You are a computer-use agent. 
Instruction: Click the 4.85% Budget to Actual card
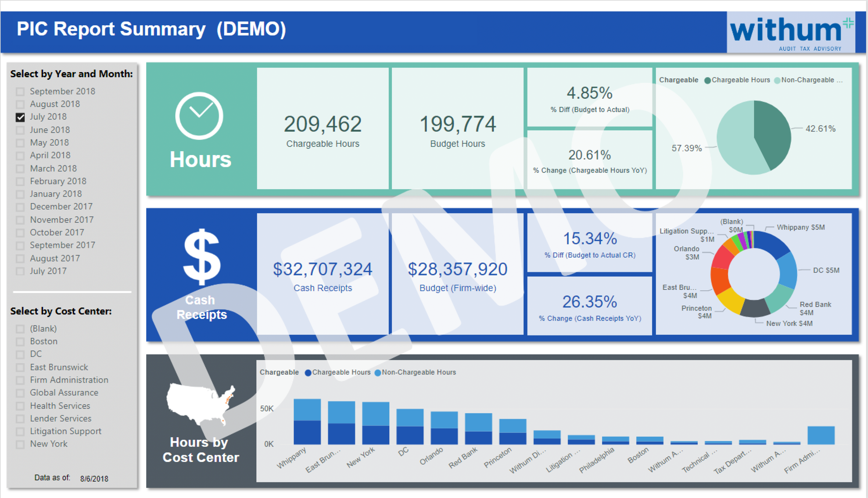[x=590, y=97]
